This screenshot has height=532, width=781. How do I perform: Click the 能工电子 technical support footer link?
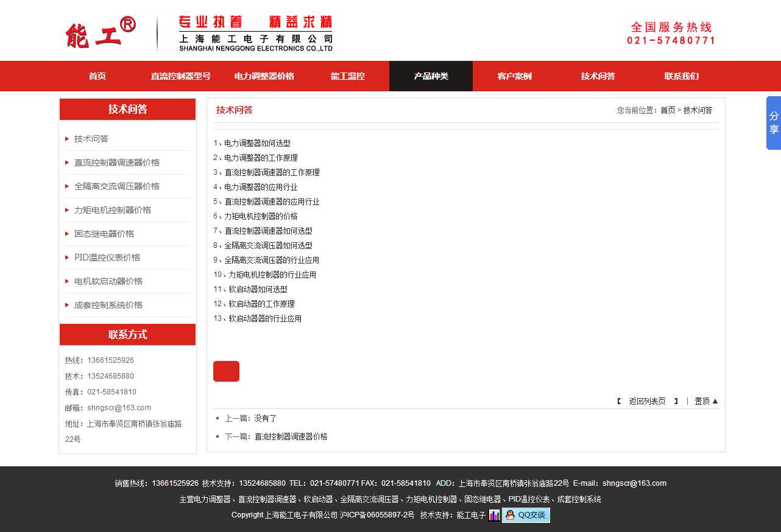471,515
